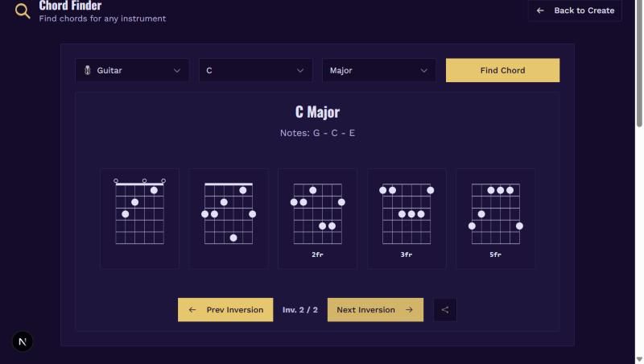Open the C root note dropdown
644x364 pixels.
pos(255,70)
